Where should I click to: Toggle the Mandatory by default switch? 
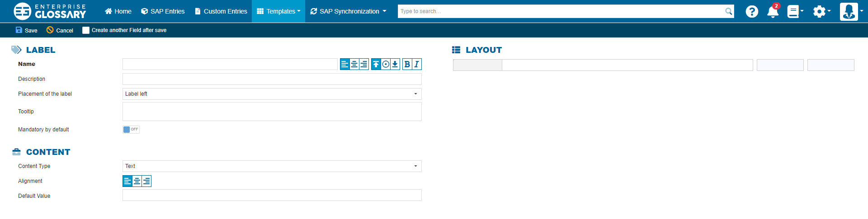[131, 130]
